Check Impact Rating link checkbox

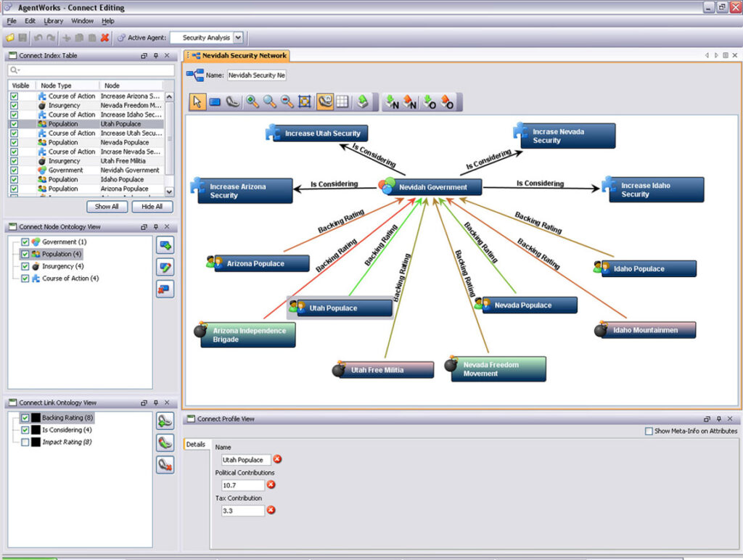pyautogui.click(x=25, y=442)
